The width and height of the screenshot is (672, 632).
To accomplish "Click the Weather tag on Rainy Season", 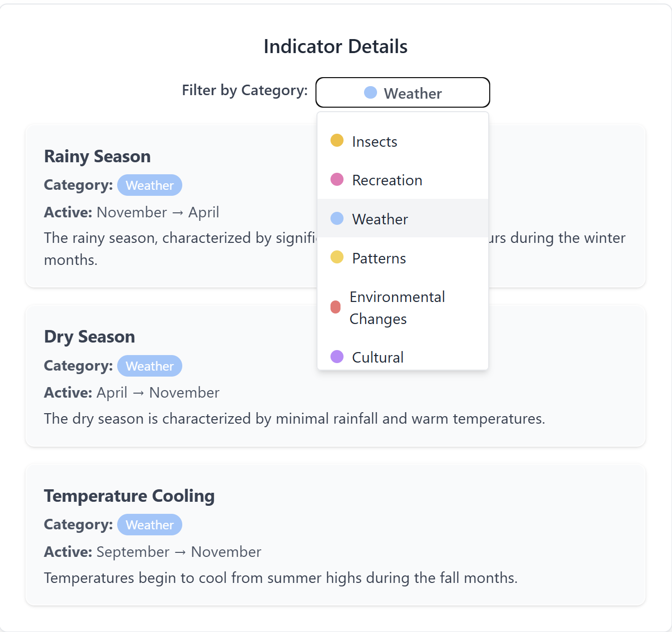I will [x=150, y=185].
